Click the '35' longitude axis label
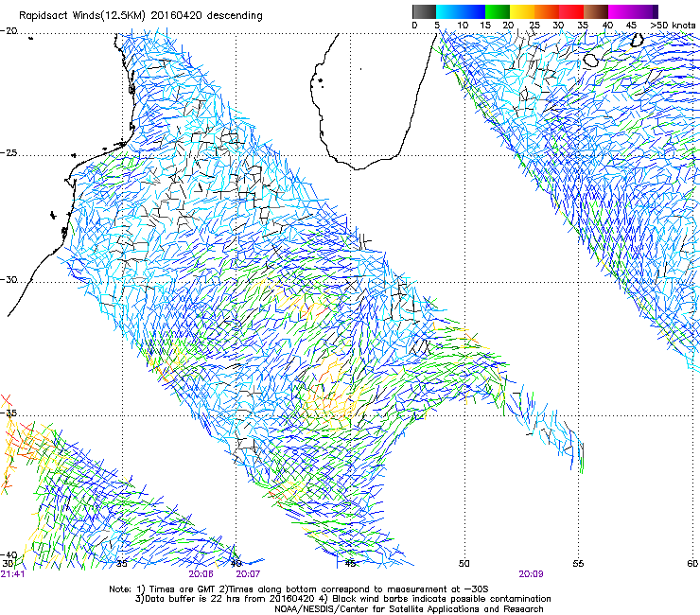The image size is (700, 615). [x=121, y=564]
